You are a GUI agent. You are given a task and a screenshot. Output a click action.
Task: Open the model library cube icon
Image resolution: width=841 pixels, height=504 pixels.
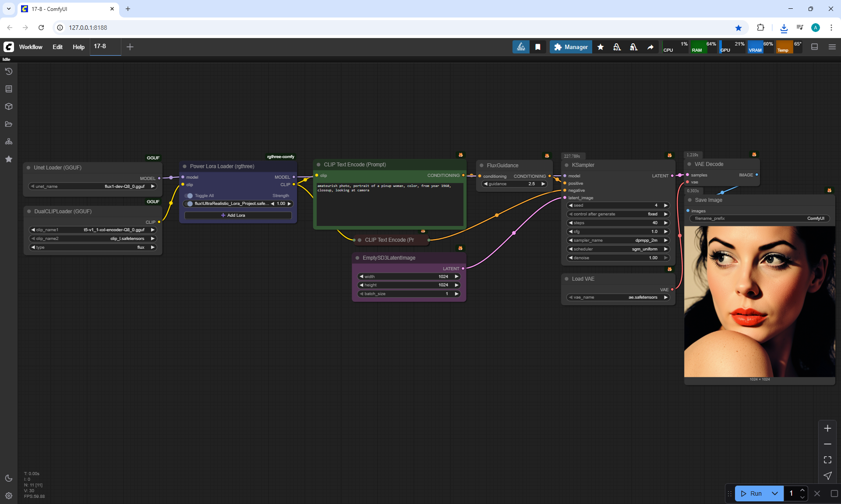[9, 106]
